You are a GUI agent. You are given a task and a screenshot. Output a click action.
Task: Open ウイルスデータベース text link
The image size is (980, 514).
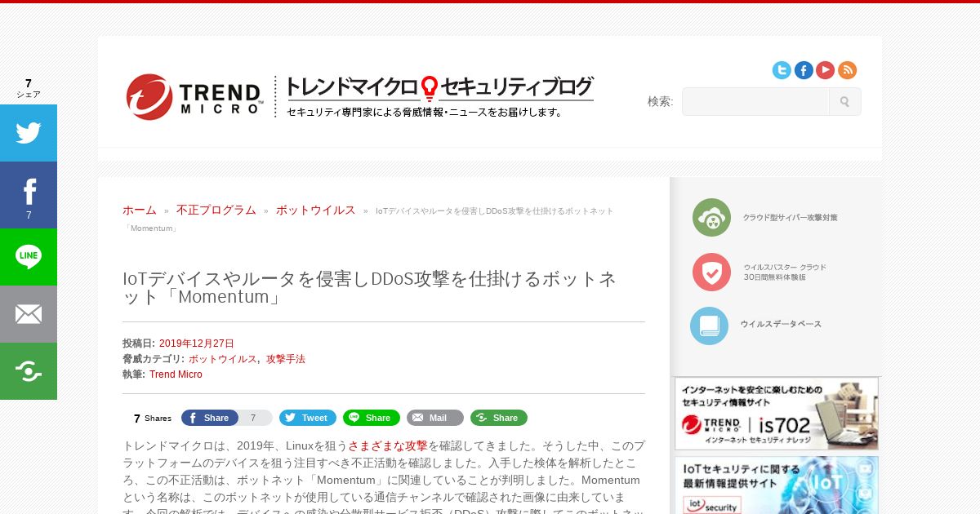click(781, 325)
